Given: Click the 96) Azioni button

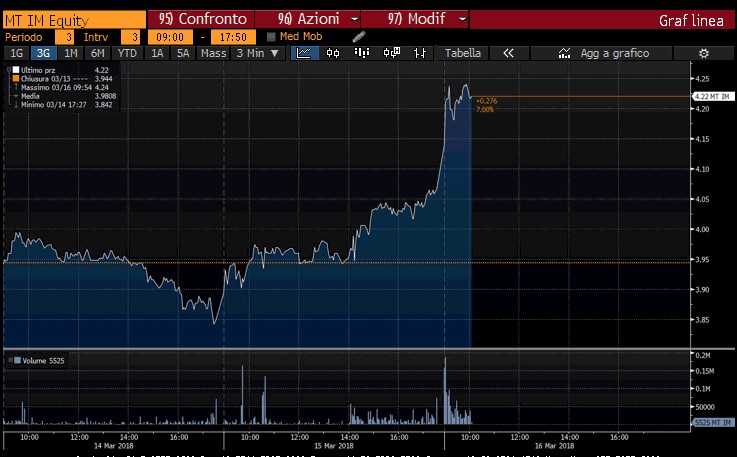Looking at the screenshot, I should coord(308,19).
